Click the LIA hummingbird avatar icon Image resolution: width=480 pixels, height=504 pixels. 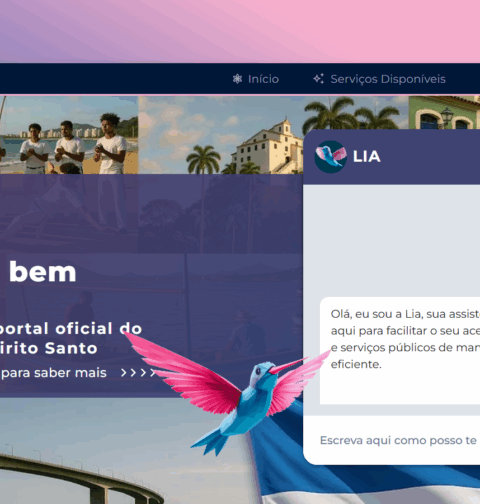(330, 157)
